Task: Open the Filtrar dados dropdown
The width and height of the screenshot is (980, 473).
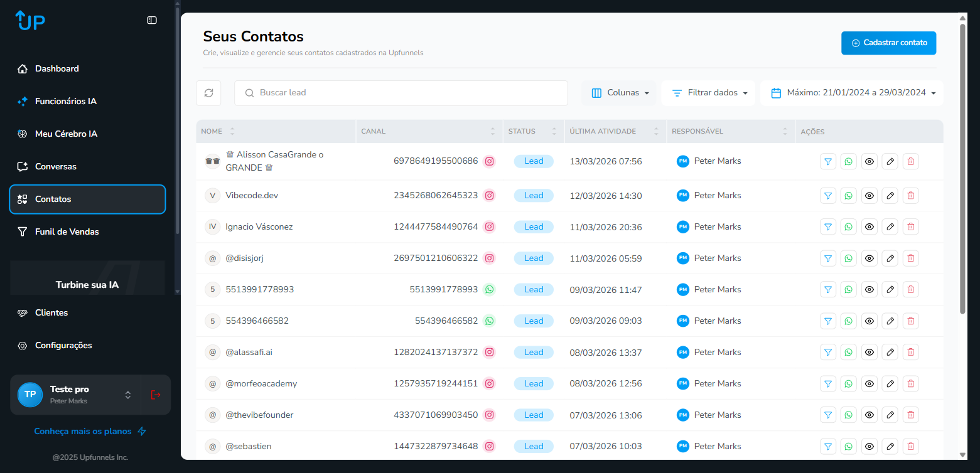Action: click(708, 92)
